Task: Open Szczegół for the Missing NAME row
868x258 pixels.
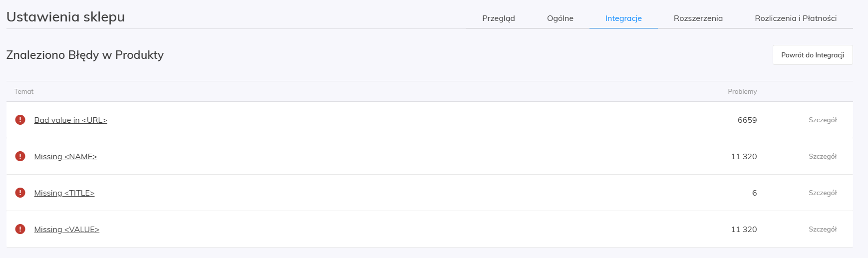Action: (x=823, y=157)
